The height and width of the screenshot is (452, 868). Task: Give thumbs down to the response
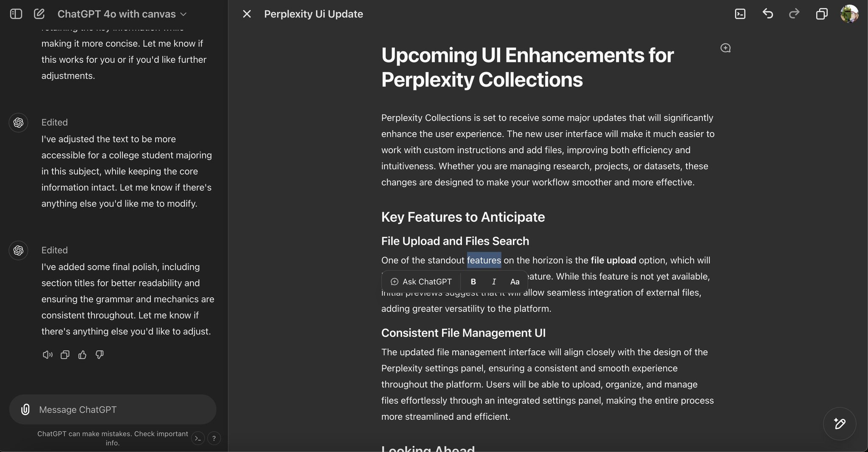point(100,355)
